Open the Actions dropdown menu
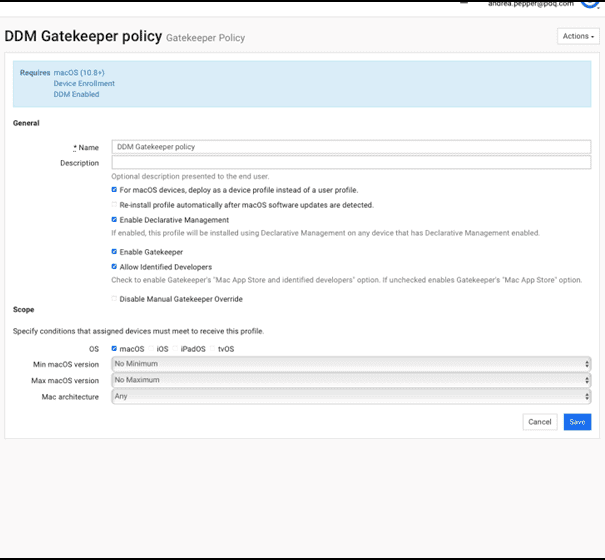Screen dimensions: 605x560 (x=578, y=36)
